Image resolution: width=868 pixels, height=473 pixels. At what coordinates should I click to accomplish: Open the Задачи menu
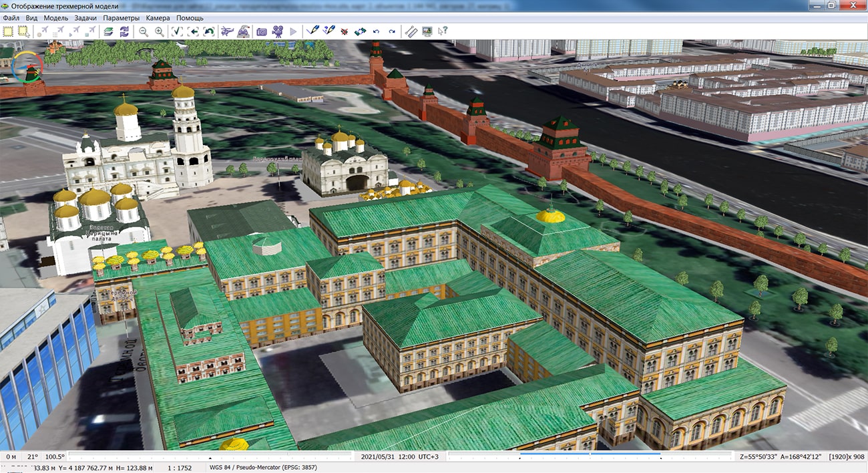pos(86,18)
